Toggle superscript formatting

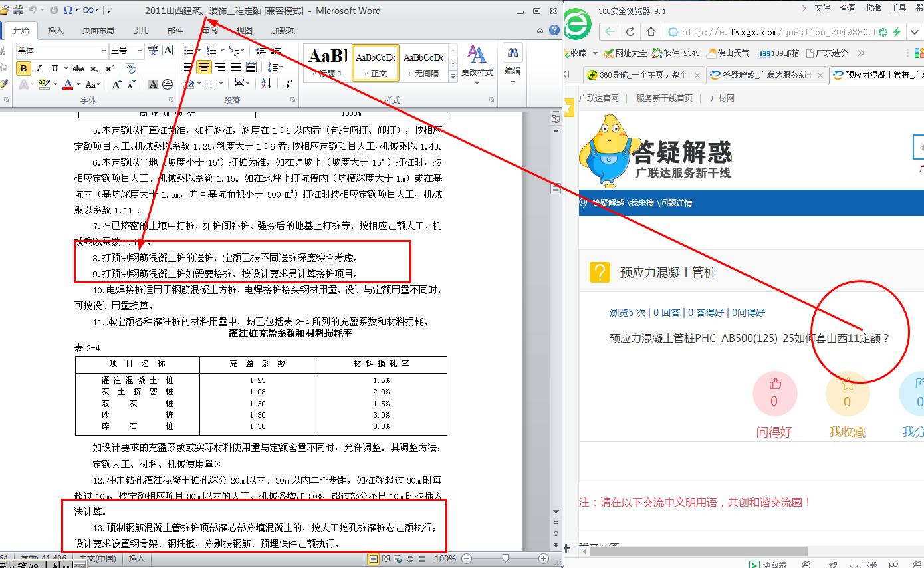point(110,68)
